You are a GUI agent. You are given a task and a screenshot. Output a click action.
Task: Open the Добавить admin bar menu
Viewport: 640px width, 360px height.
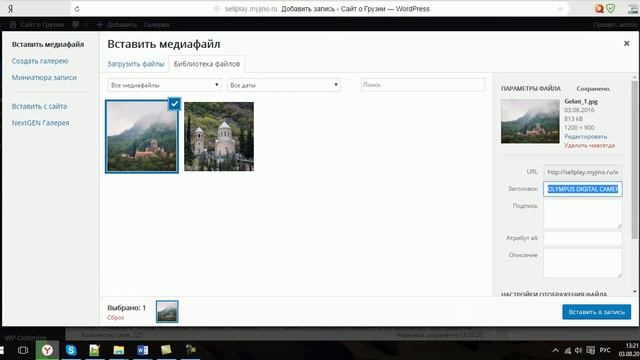point(117,25)
